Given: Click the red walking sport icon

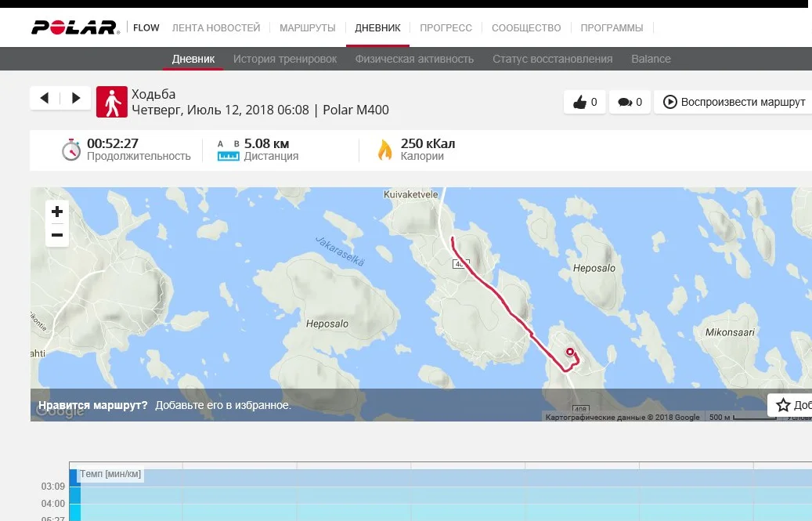Looking at the screenshot, I should [x=112, y=102].
